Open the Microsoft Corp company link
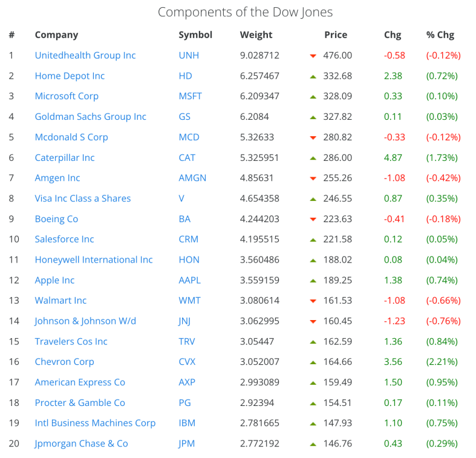 (67, 96)
